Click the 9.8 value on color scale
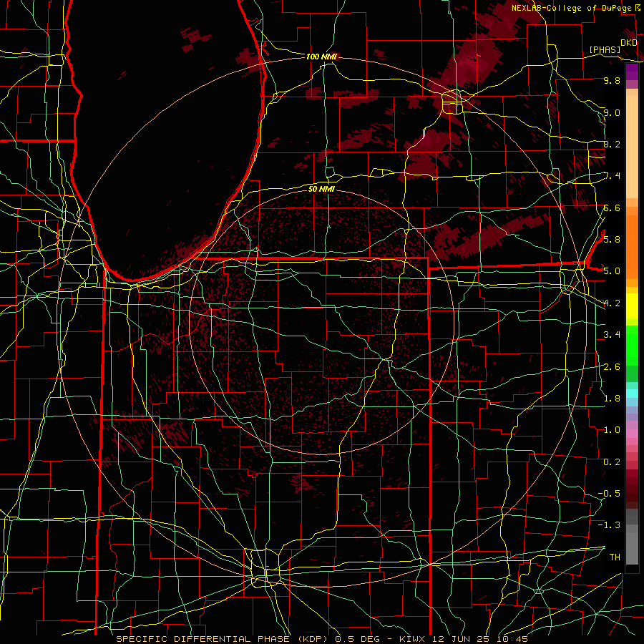Image resolution: width=644 pixels, height=644 pixels. tap(612, 80)
